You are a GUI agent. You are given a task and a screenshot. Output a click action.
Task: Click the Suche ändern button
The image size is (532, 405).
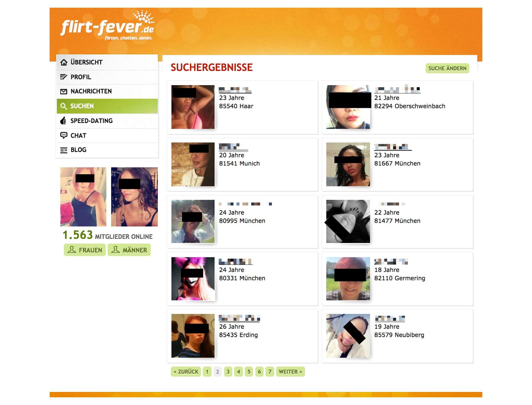click(447, 68)
